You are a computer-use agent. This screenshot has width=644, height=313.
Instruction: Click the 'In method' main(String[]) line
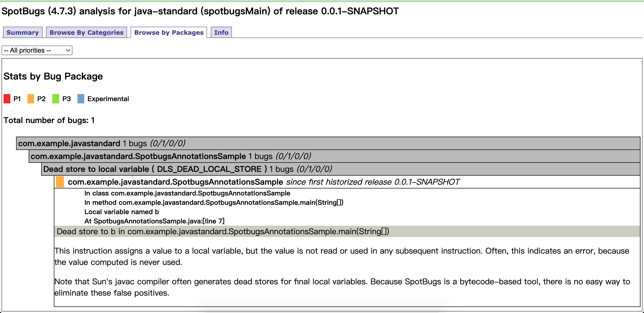click(x=214, y=203)
